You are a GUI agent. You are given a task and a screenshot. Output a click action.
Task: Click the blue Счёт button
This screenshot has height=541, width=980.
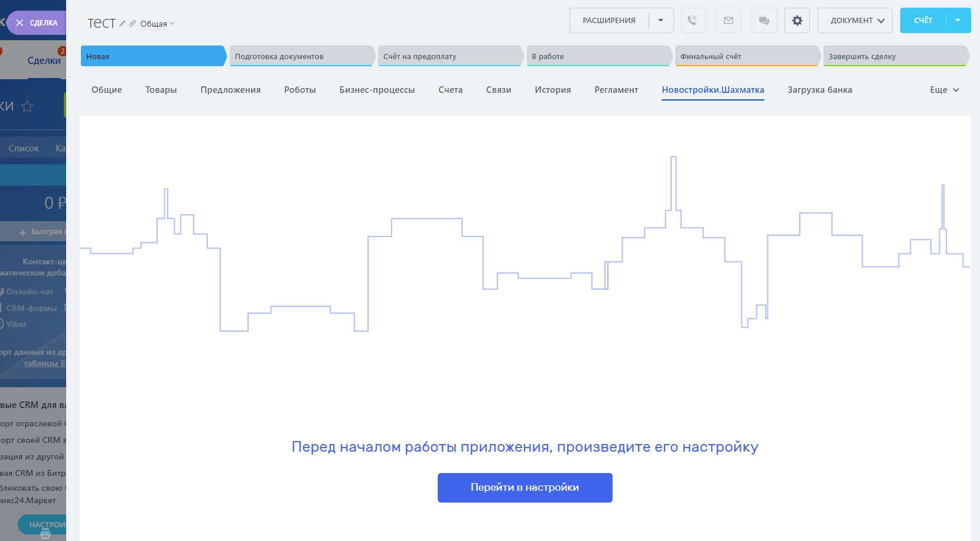[923, 21]
